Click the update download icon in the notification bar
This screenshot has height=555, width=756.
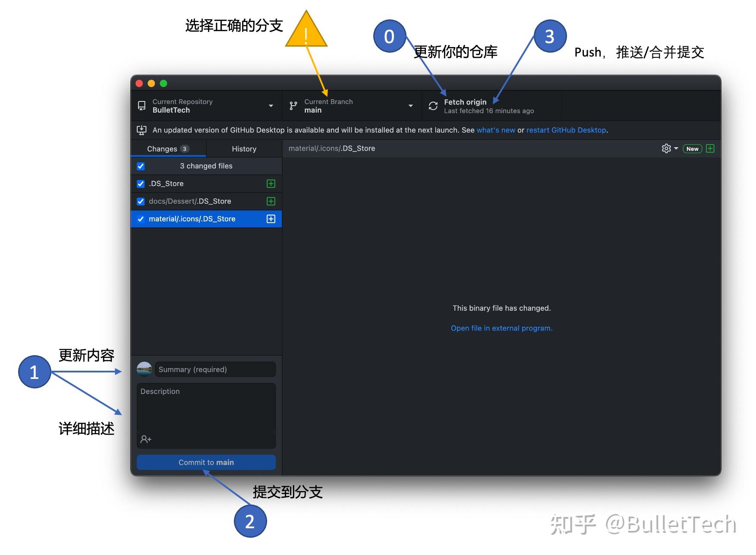click(142, 130)
